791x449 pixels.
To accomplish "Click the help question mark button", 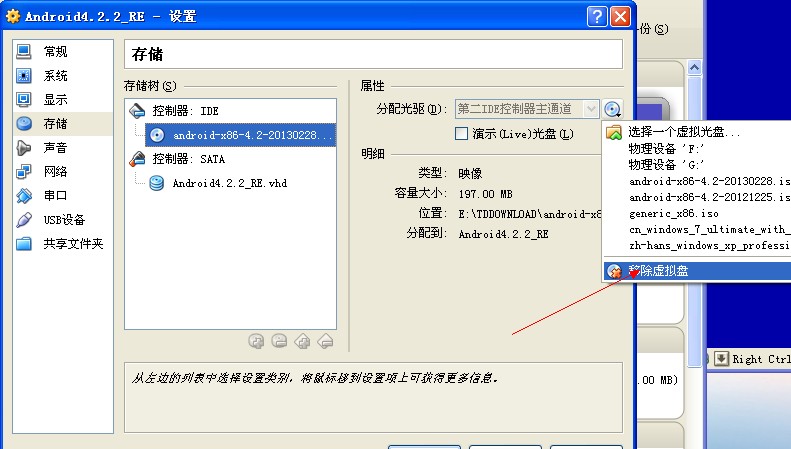I will [x=597, y=17].
